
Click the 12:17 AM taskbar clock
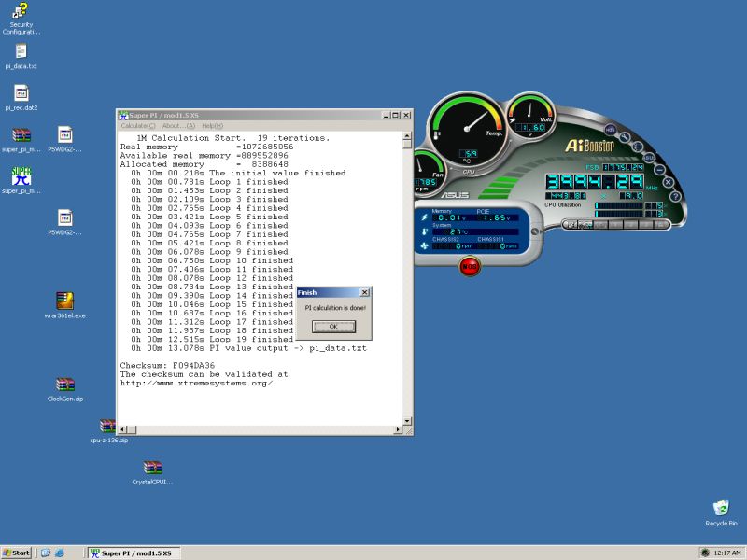[727, 553]
